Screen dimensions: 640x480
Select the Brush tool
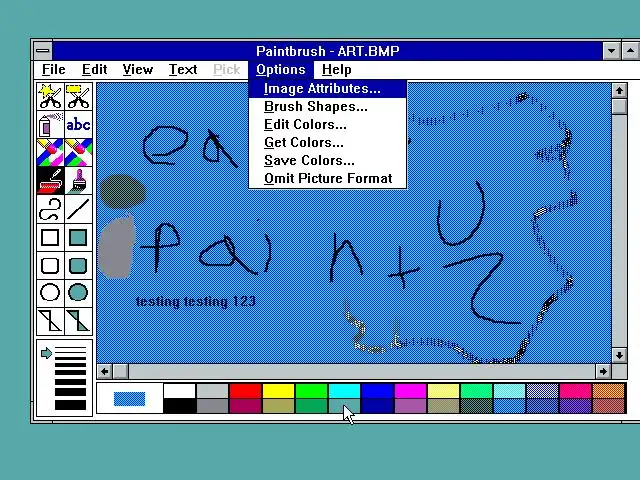[78, 180]
